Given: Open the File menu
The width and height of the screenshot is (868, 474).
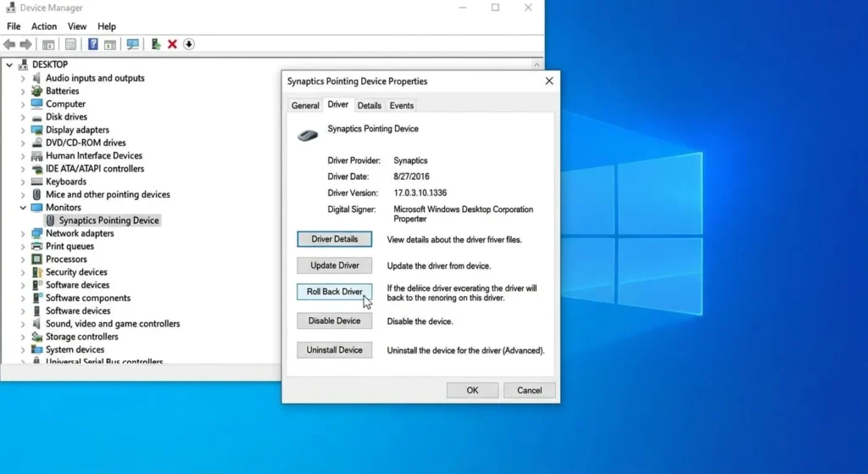Looking at the screenshot, I should pos(14,26).
